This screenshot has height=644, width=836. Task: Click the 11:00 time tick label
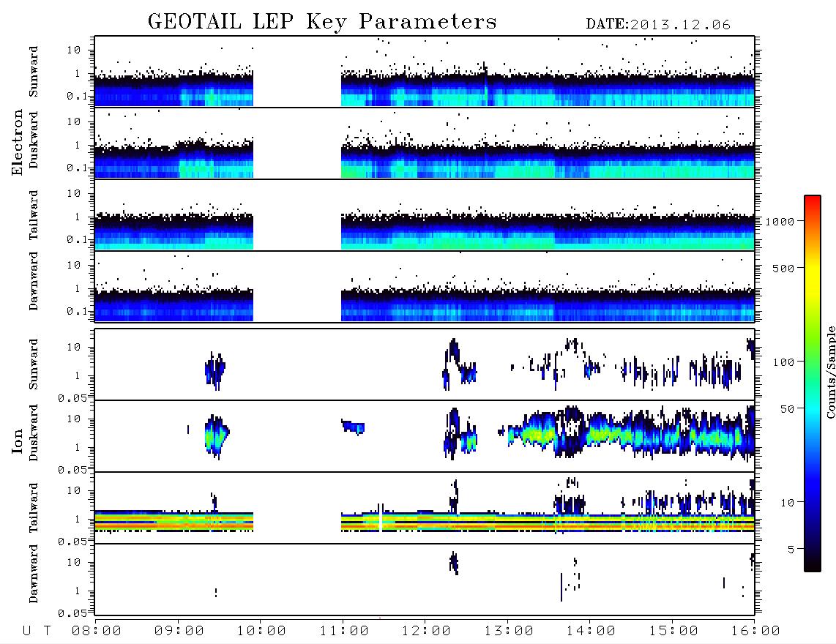344,632
